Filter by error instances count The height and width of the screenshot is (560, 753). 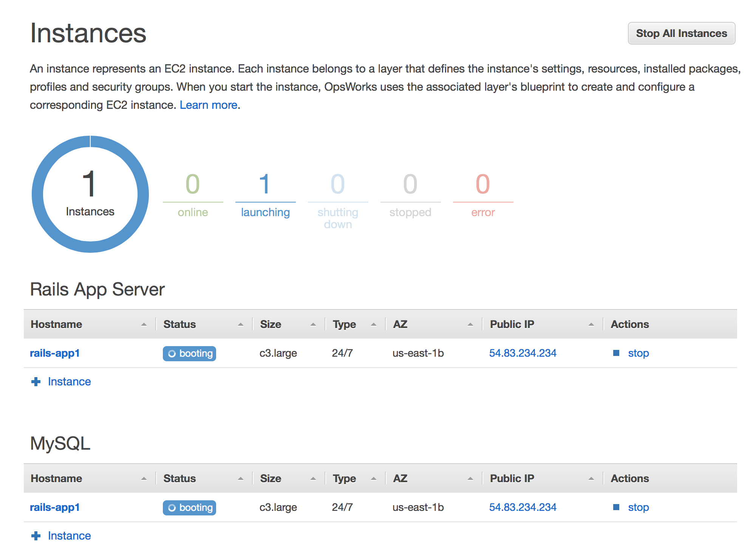tap(483, 195)
